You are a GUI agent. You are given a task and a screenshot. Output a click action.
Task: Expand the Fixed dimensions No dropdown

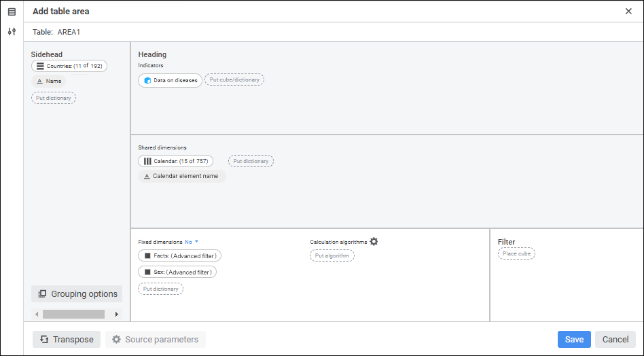pos(191,242)
